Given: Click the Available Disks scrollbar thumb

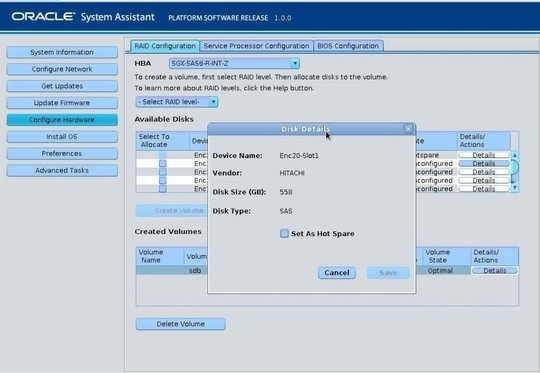Looking at the screenshot, I should pyautogui.click(x=515, y=168).
